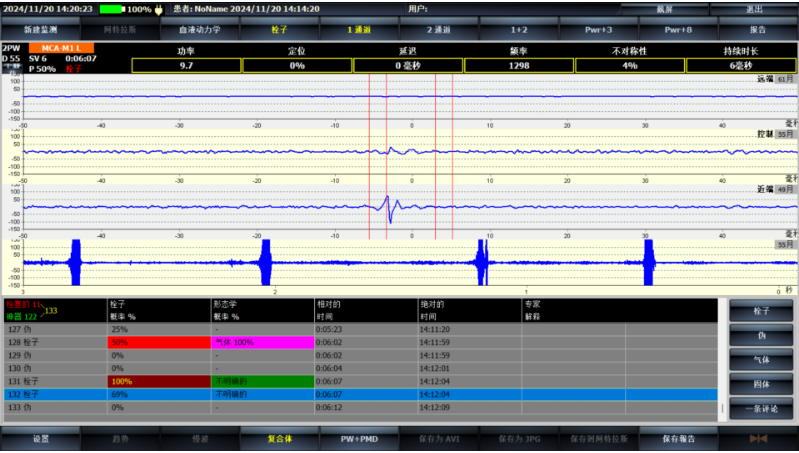The width and height of the screenshot is (799, 453).
Task: Select row 127 伪 in the event table
Action: point(361,329)
